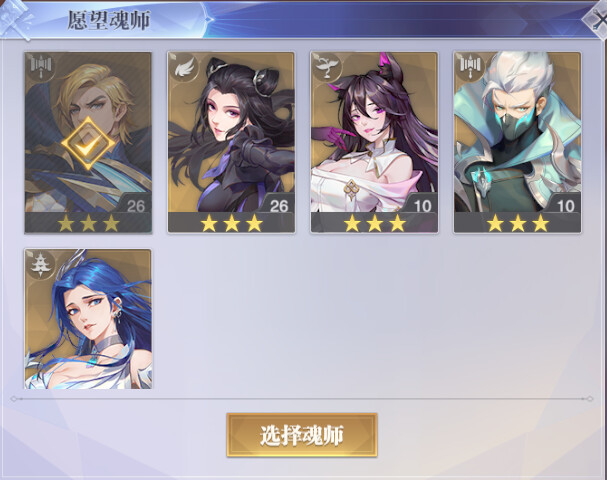The height and width of the screenshot is (480, 607).
Task: Click the gold checkmark on the blonde hero card
Action: 88,143
